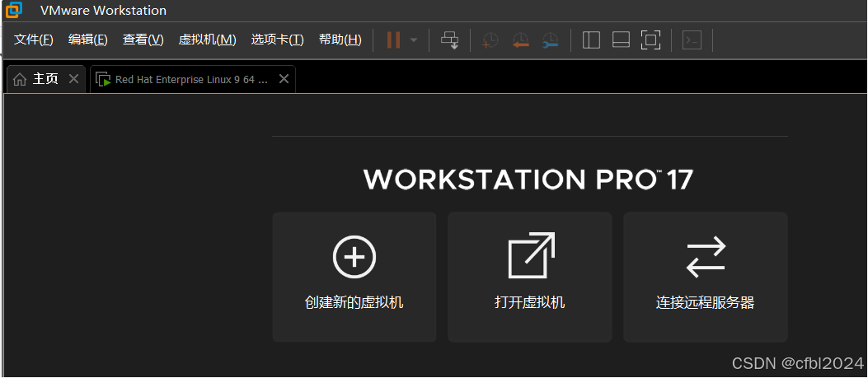Image resolution: width=868 pixels, height=378 pixels.
Task: Click the revert to snapshot icon
Action: point(520,40)
